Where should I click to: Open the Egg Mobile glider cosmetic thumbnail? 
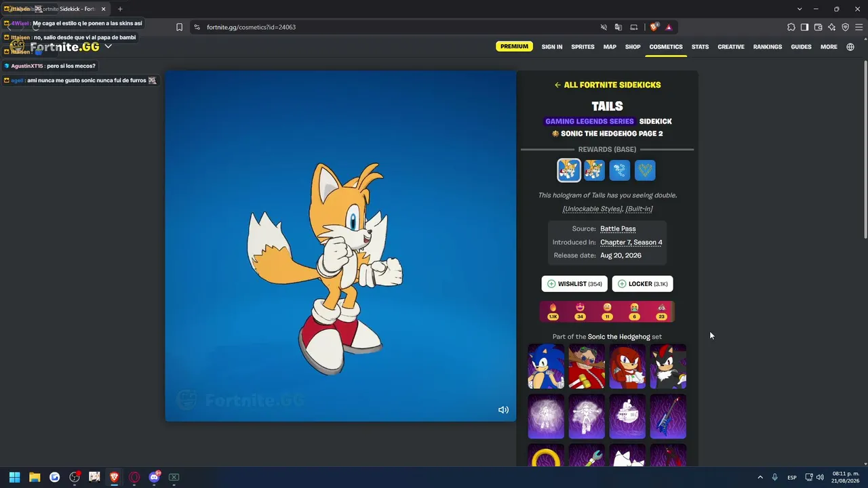[x=627, y=417]
